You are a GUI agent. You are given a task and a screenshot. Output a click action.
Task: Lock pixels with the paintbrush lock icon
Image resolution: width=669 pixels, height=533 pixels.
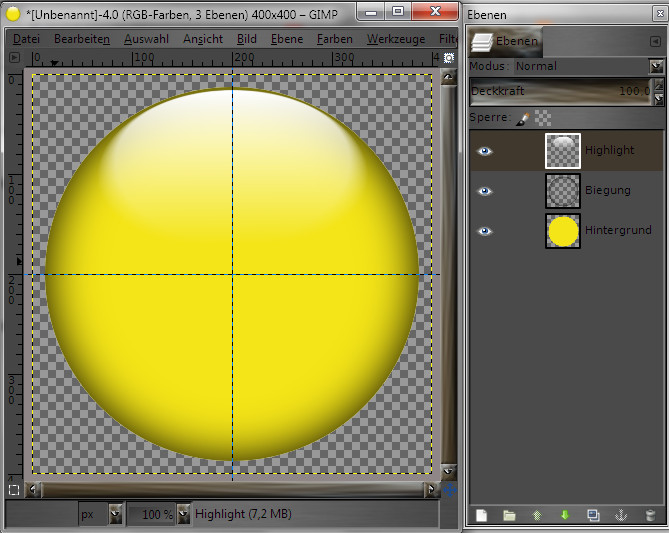[523, 118]
